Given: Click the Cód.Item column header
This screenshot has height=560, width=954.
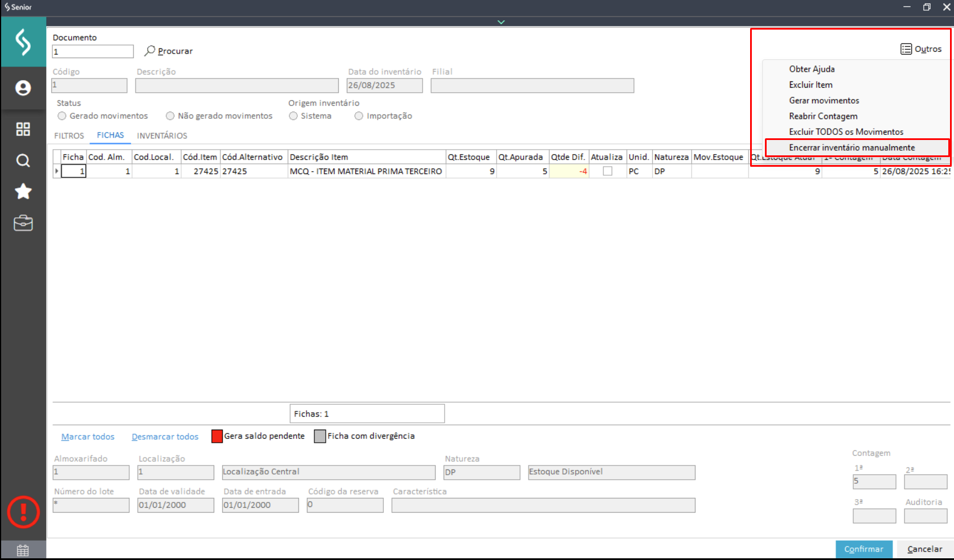Looking at the screenshot, I should [x=200, y=157].
